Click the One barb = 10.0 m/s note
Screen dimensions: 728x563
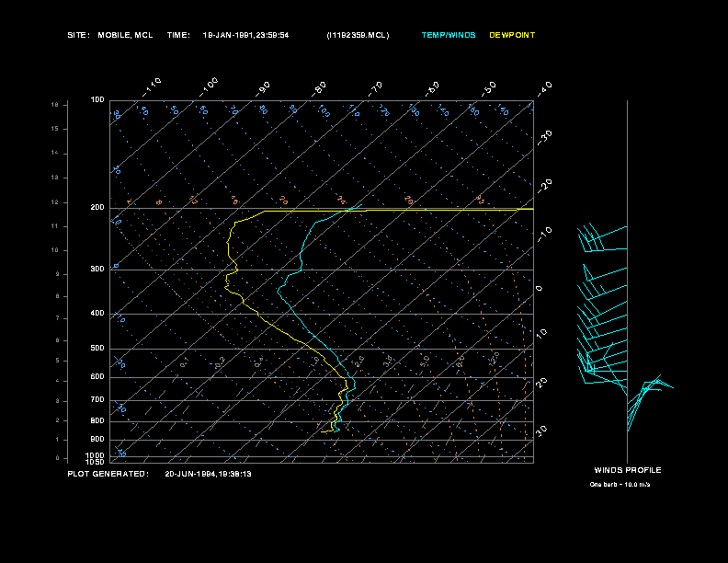(x=620, y=485)
